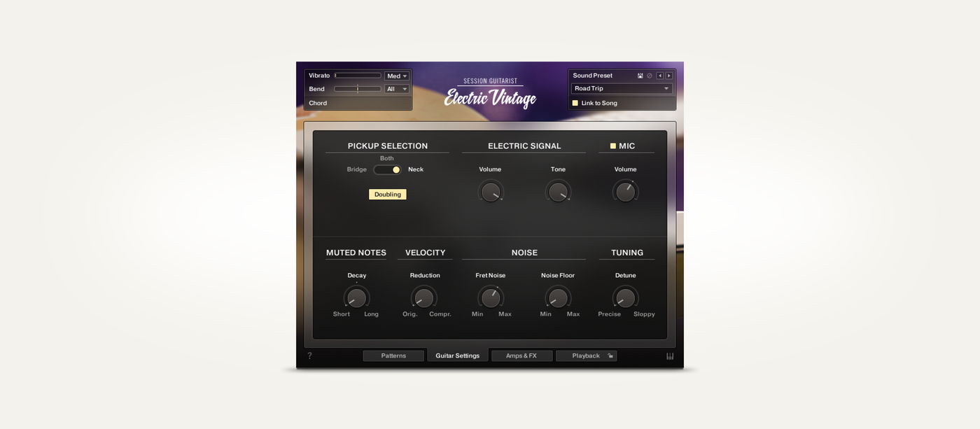The height and width of the screenshot is (429, 980).
Task: Click the Playback tab lock icon
Action: click(x=610, y=356)
